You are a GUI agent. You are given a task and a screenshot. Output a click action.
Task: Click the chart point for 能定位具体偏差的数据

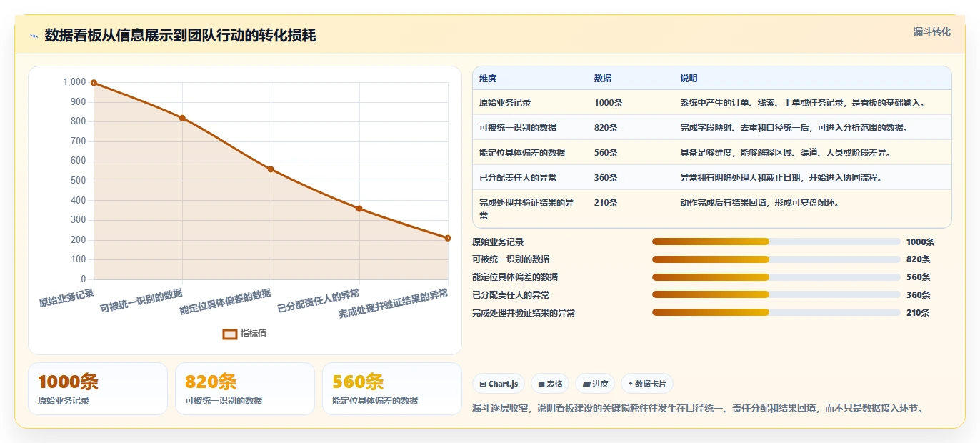point(271,169)
